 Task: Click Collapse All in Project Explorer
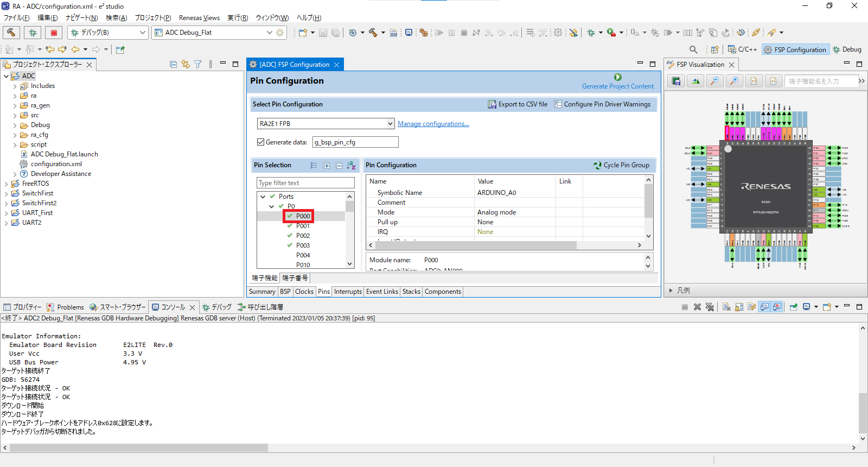tap(173, 64)
